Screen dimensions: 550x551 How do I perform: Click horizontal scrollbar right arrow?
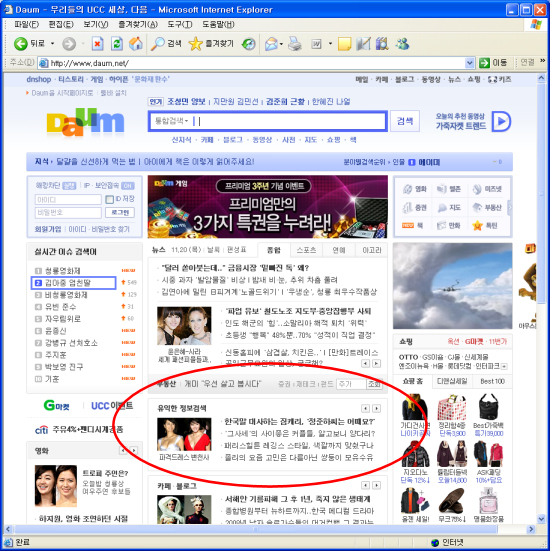point(531,529)
